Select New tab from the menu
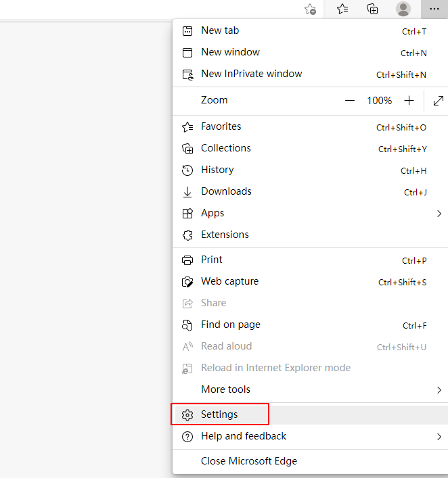 pos(310,31)
